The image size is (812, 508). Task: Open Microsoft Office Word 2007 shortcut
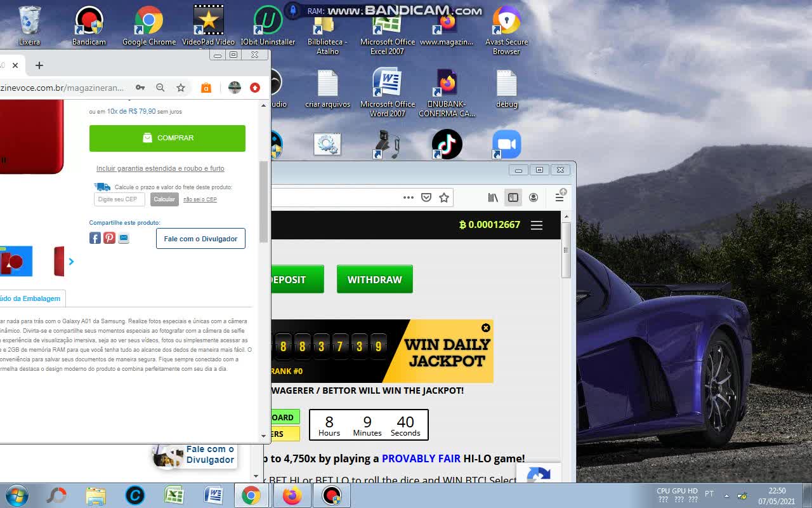[387, 93]
